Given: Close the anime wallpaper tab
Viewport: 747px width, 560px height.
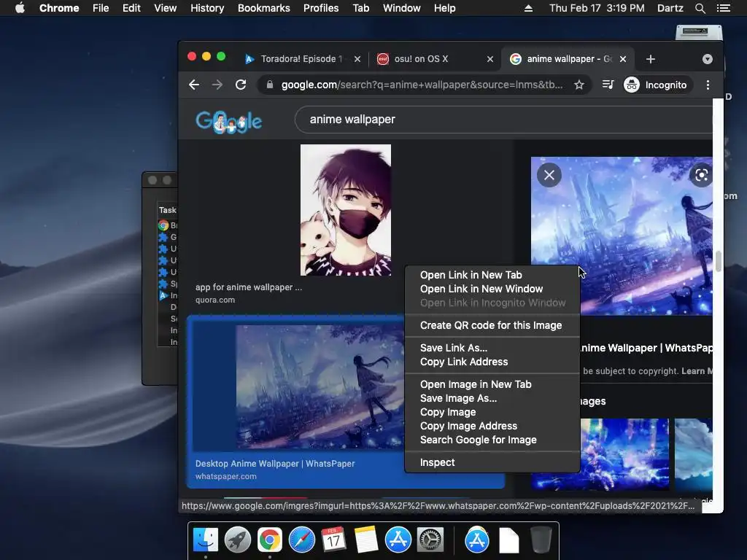Looking at the screenshot, I should (623, 59).
